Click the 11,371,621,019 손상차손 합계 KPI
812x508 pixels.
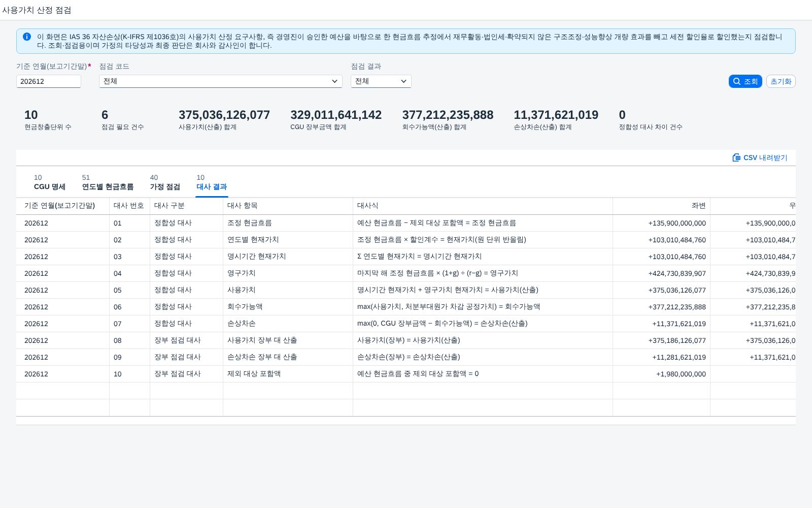coord(556,115)
